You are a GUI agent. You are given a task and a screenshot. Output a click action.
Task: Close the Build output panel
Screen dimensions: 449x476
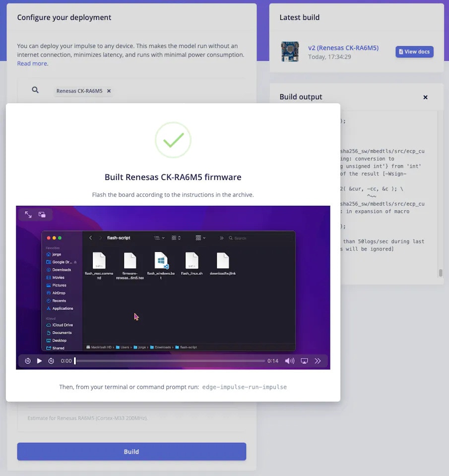(425, 97)
